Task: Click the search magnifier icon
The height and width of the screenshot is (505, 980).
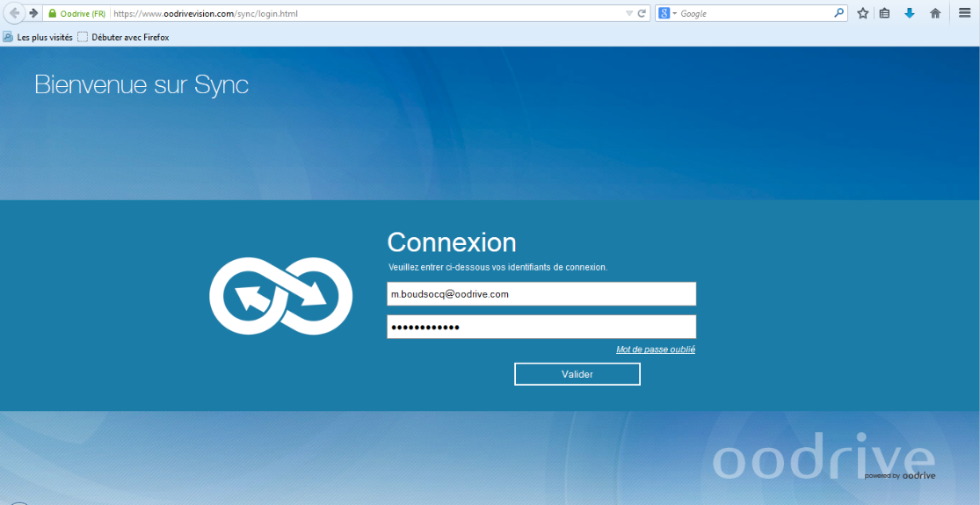Action: click(839, 13)
